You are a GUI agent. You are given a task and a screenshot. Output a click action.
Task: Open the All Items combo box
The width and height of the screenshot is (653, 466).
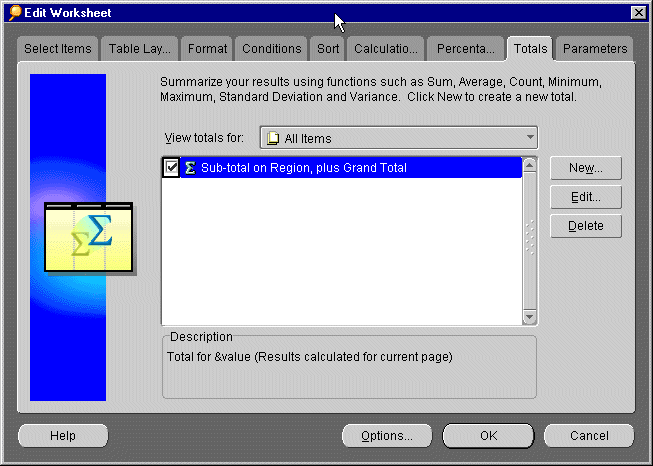click(398, 138)
